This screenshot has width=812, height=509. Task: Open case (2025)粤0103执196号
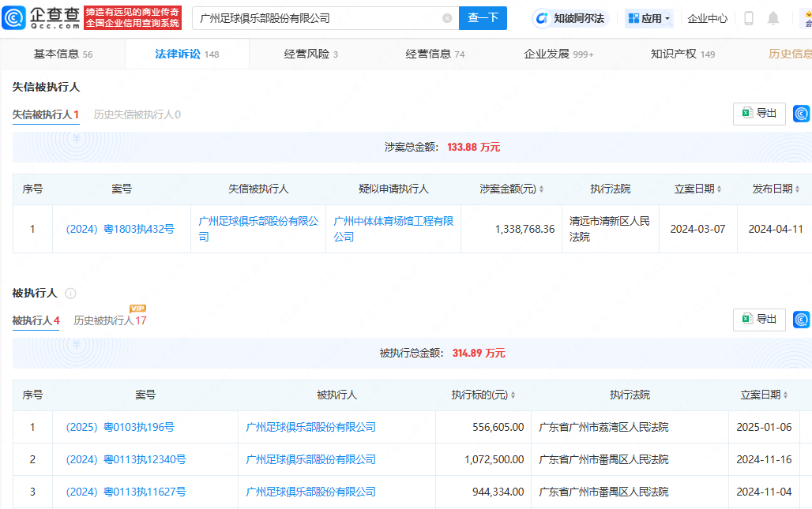[x=120, y=427]
